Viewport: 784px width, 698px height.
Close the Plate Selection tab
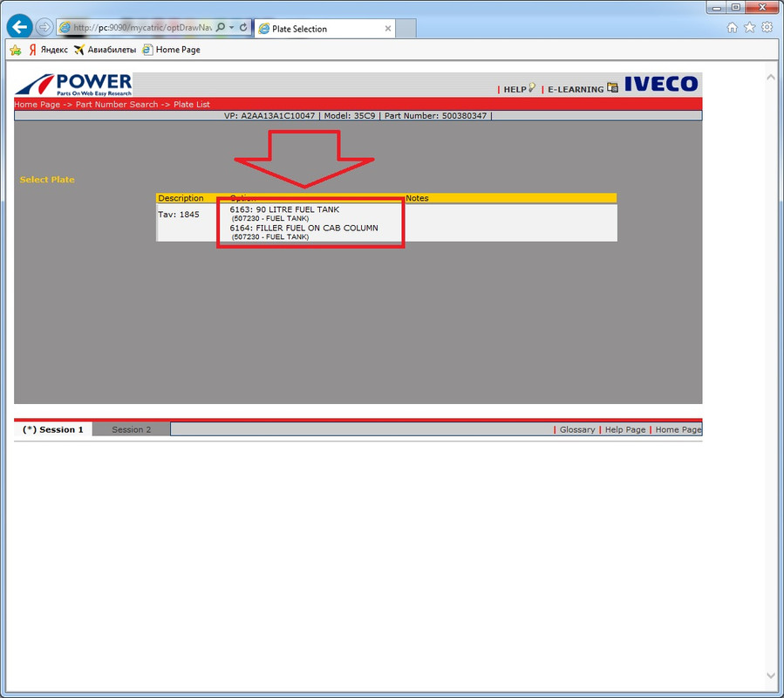click(388, 29)
